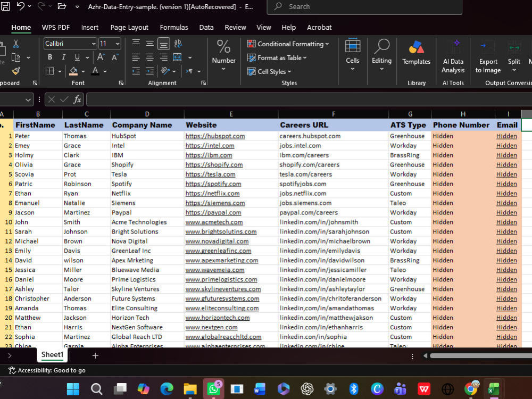The height and width of the screenshot is (399, 532).
Task: Go to the Review tab
Action: [235, 28]
